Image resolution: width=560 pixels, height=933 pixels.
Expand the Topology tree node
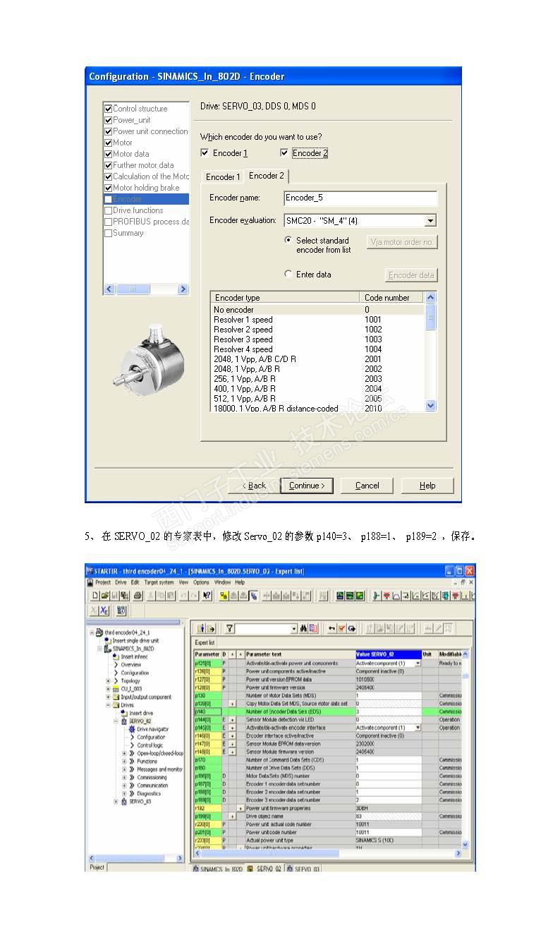[109, 681]
